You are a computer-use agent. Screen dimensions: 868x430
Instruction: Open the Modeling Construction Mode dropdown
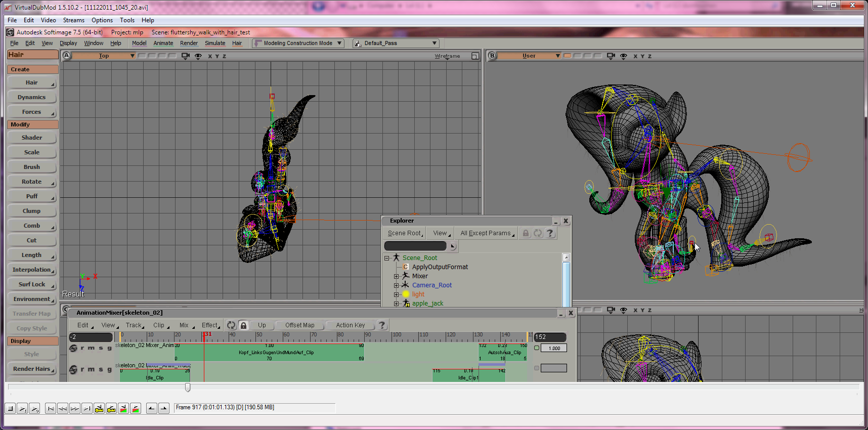tap(298, 44)
